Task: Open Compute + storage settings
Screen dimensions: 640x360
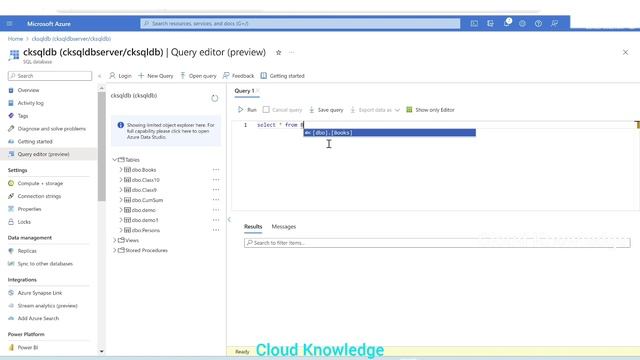Action: (40, 183)
